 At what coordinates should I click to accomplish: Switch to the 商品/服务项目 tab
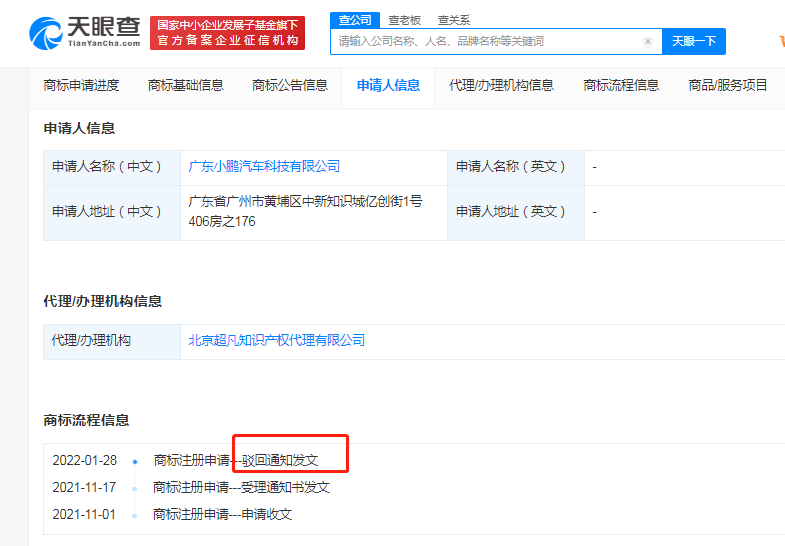728,86
